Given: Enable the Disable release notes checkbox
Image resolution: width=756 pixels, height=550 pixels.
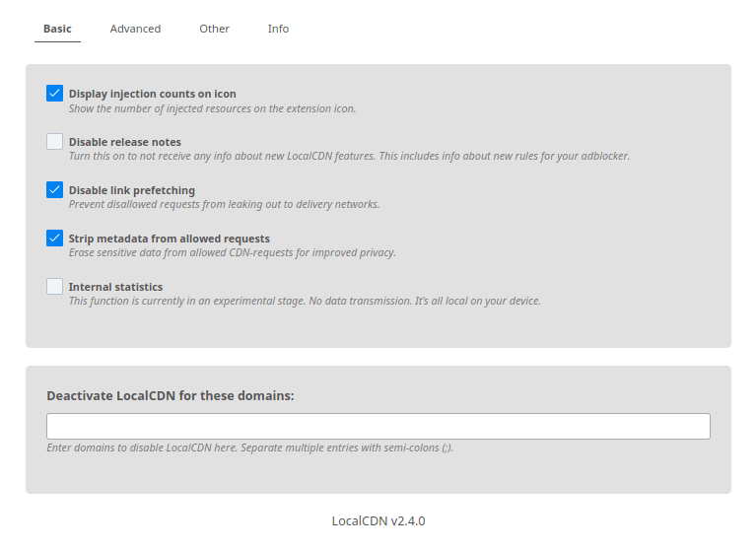Looking at the screenshot, I should click(54, 141).
